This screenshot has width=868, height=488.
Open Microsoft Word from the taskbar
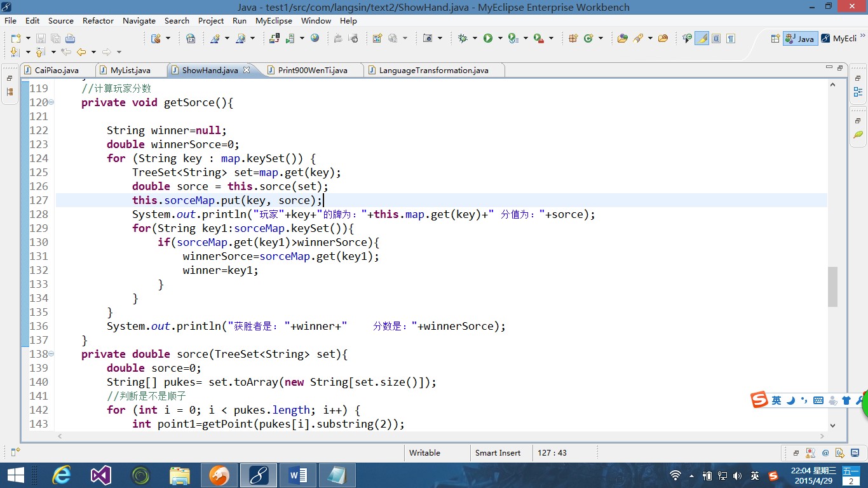coord(297,475)
